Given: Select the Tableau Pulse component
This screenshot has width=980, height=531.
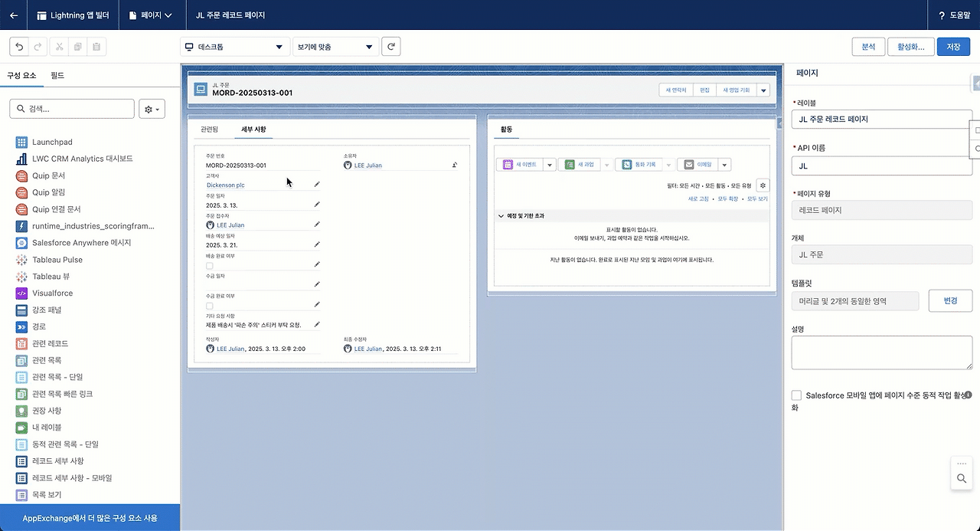Looking at the screenshot, I should [49, 260].
